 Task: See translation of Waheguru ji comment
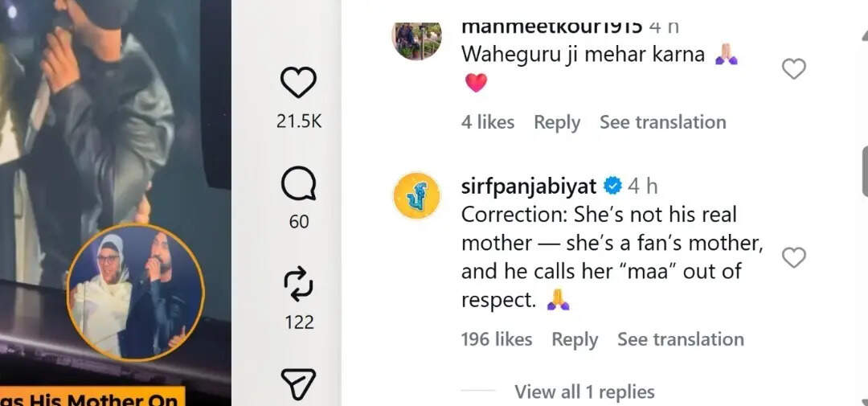(662, 122)
